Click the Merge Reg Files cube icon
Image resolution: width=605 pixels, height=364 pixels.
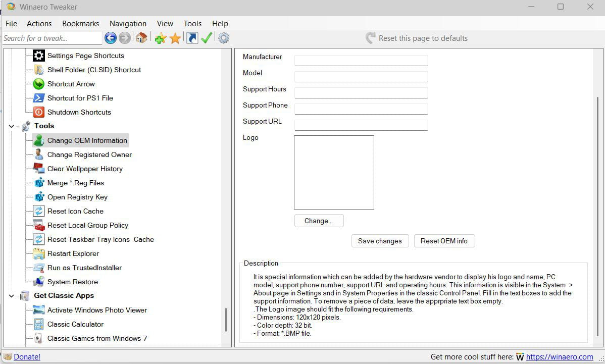pyautogui.click(x=39, y=183)
